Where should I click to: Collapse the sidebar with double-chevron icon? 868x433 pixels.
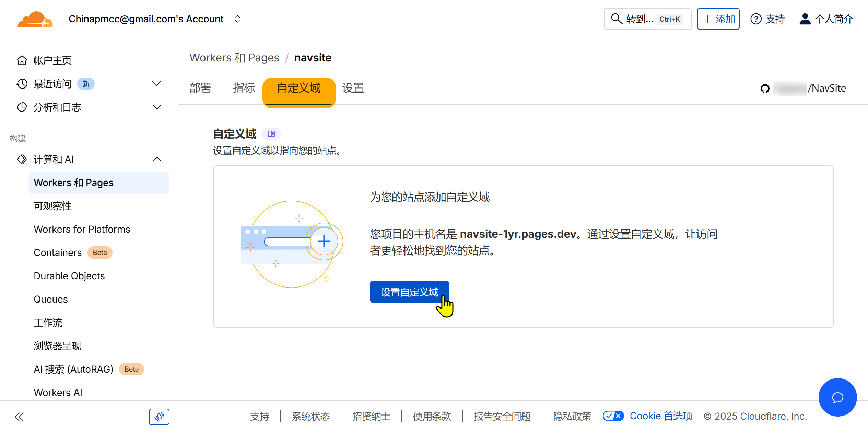click(x=20, y=417)
